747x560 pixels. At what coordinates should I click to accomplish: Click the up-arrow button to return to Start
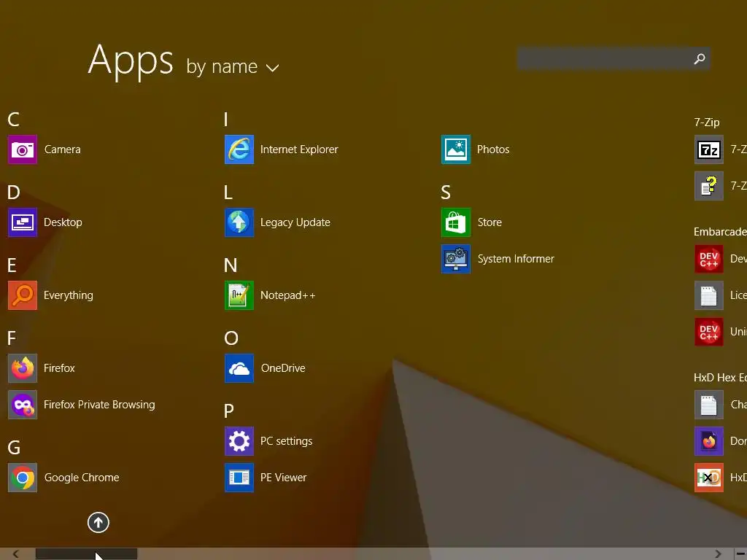(x=98, y=522)
